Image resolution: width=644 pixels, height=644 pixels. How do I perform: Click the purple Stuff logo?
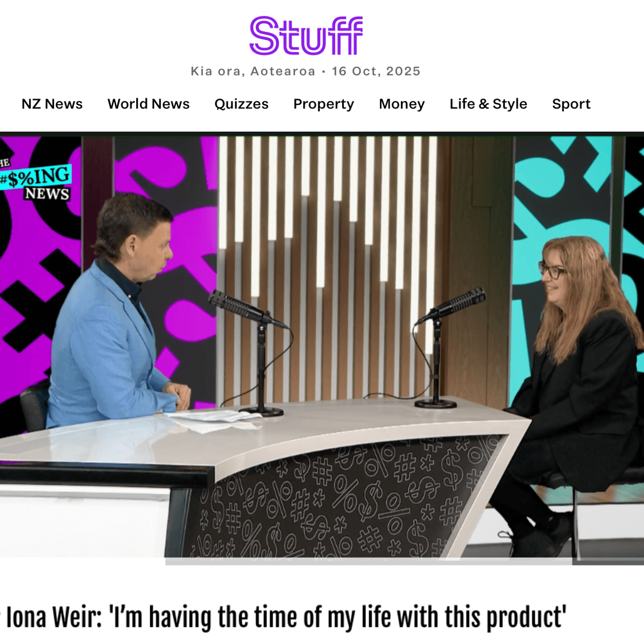(x=306, y=36)
